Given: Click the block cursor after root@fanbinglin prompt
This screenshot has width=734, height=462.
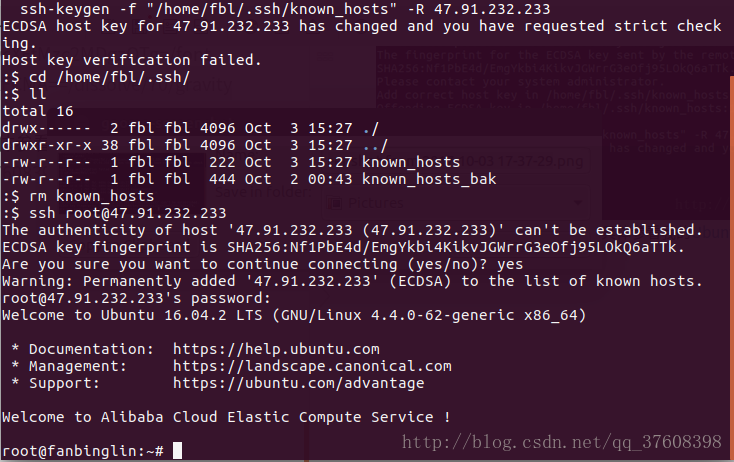Looking at the screenshot, I should pyautogui.click(x=177, y=451).
